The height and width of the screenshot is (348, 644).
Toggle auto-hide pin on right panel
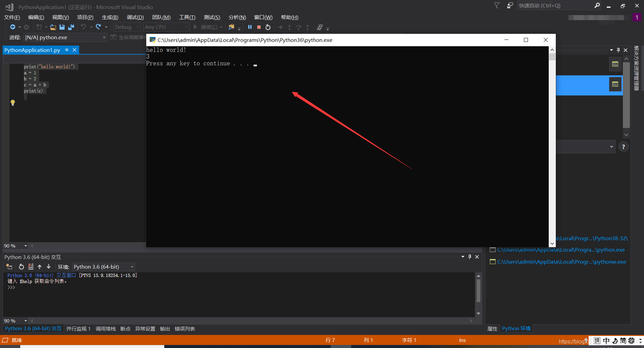[x=618, y=50]
